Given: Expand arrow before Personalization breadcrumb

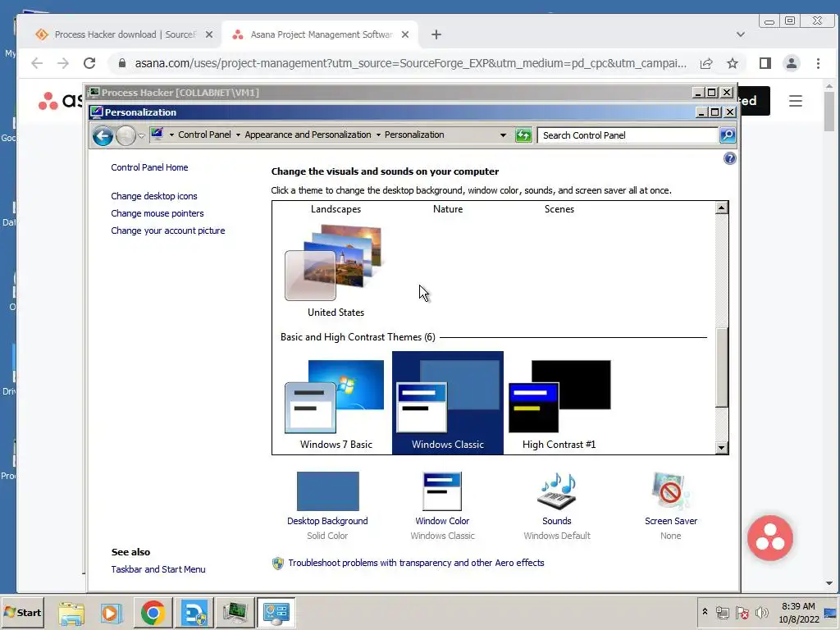Looking at the screenshot, I should [378, 135].
